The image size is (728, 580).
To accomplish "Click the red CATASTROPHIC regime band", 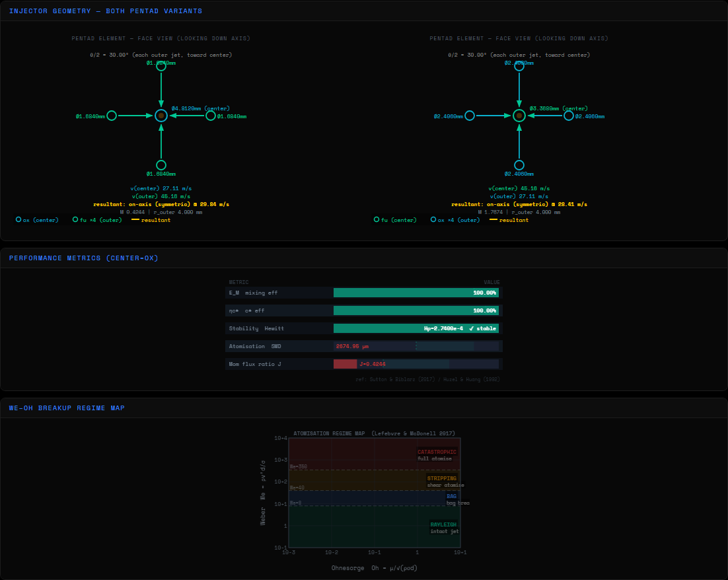I will 375,454.
